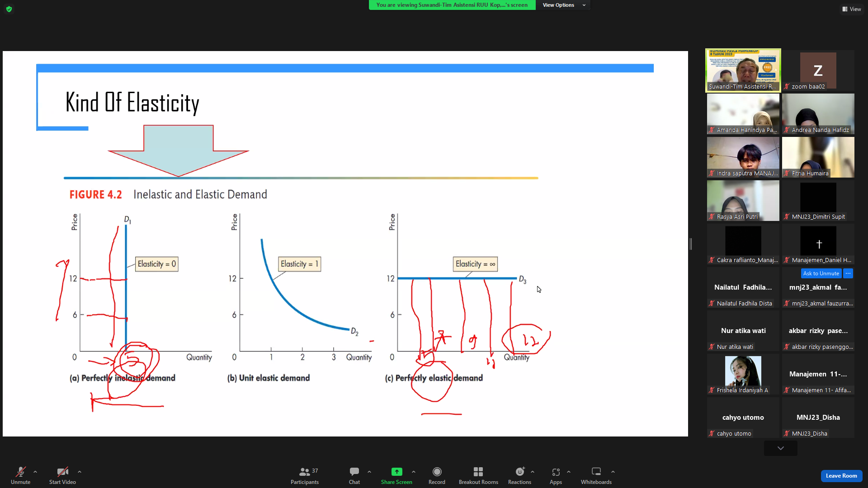Open the Reactions menu
The width and height of the screenshot is (868, 488).
click(519, 475)
